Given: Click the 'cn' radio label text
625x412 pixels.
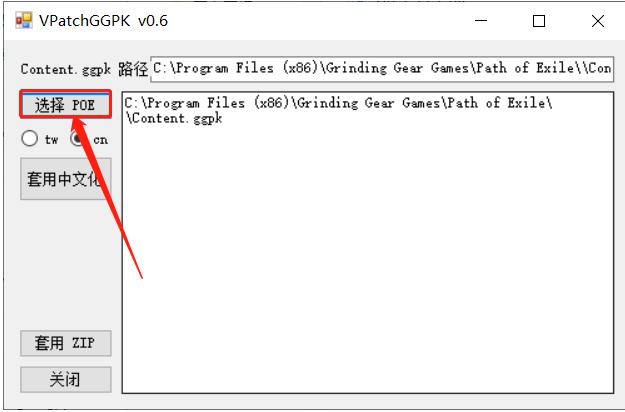Looking at the screenshot, I should tap(100, 140).
